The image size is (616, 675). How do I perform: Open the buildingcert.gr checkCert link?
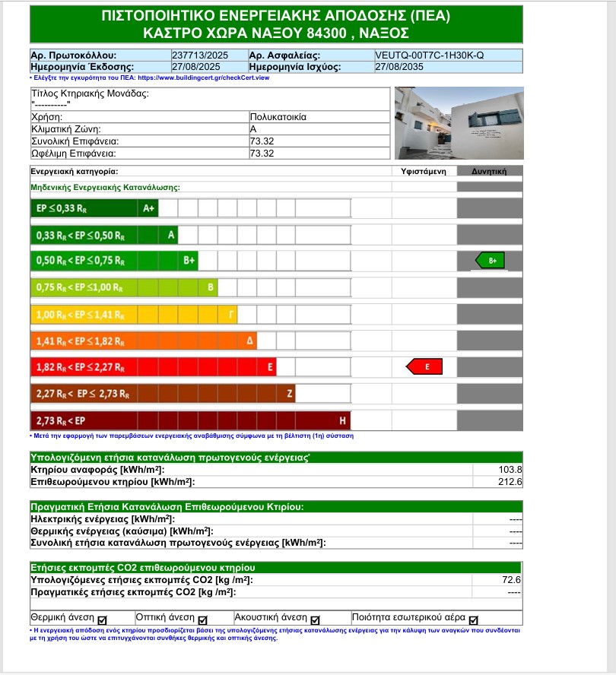coord(203,78)
